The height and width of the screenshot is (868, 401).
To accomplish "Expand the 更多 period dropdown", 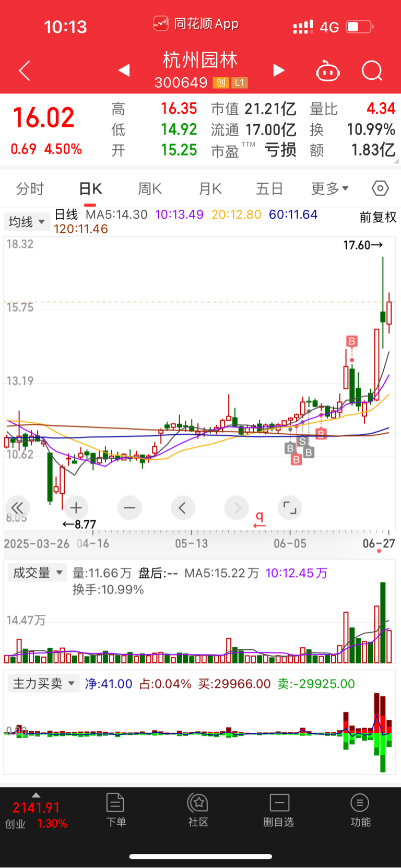I will click(329, 188).
